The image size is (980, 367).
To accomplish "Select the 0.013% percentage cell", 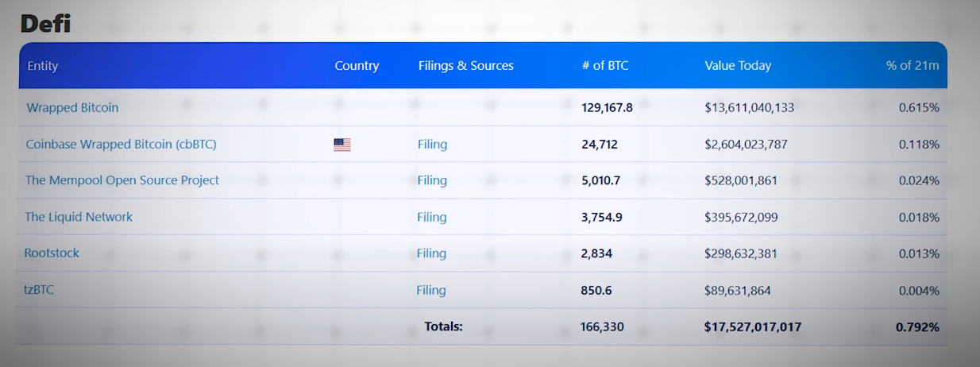I will tap(920, 253).
